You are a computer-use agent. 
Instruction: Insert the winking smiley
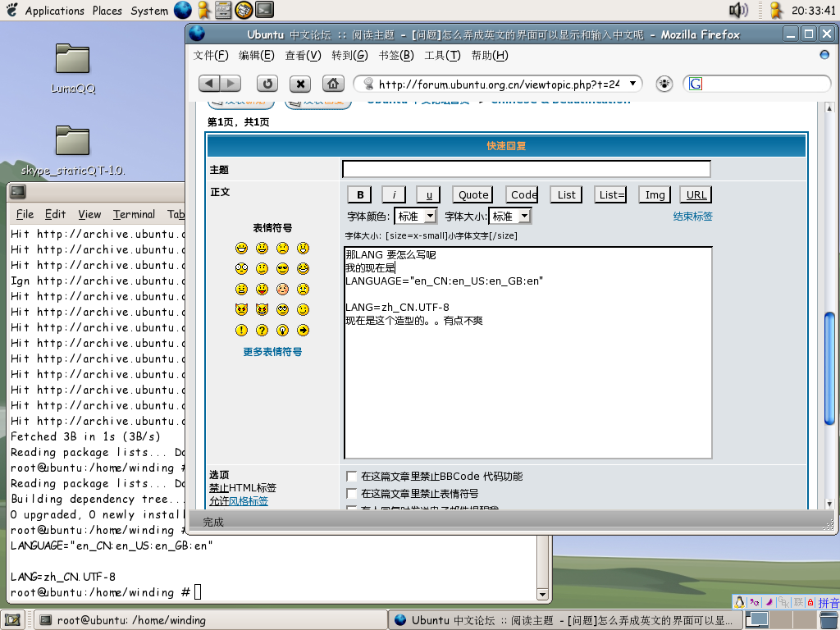(x=304, y=309)
